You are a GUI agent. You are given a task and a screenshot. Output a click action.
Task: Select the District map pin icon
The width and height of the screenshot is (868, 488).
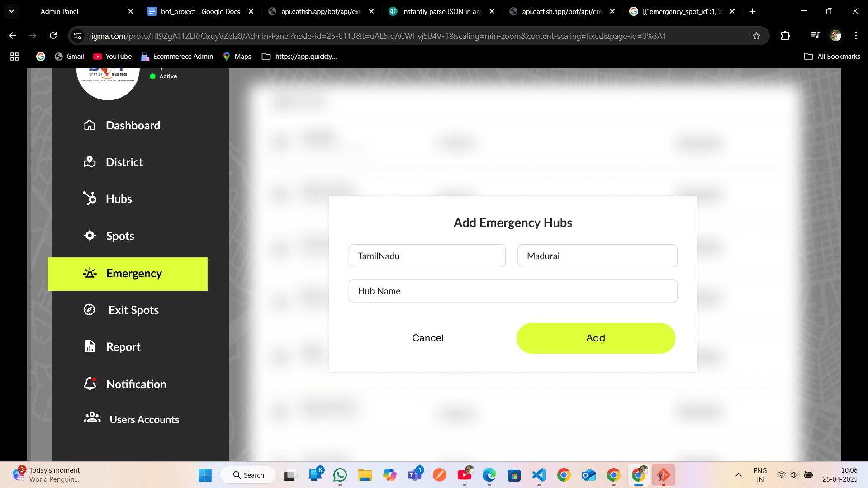click(90, 162)
